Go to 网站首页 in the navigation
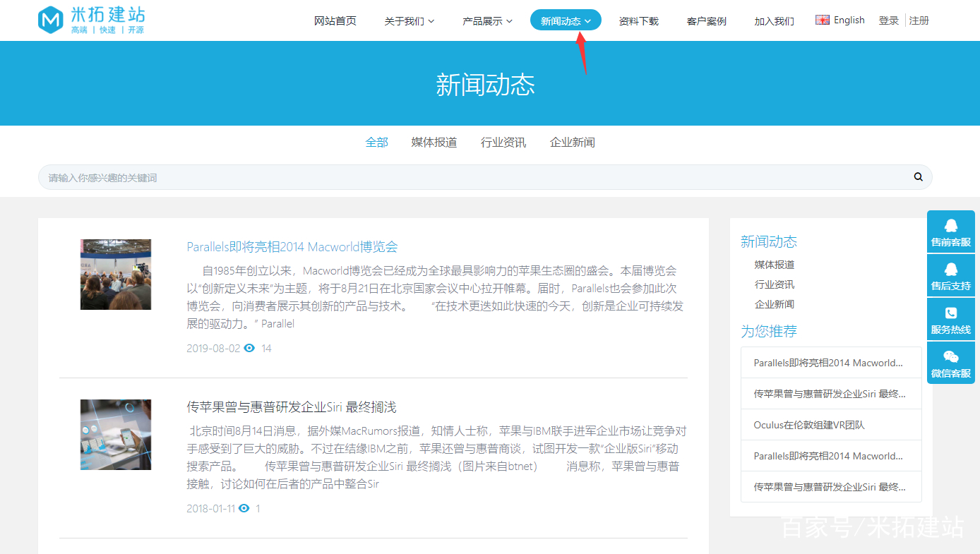The height and width of the screenshot is (554, 980). pyautogui.click(x=335, y=21)
